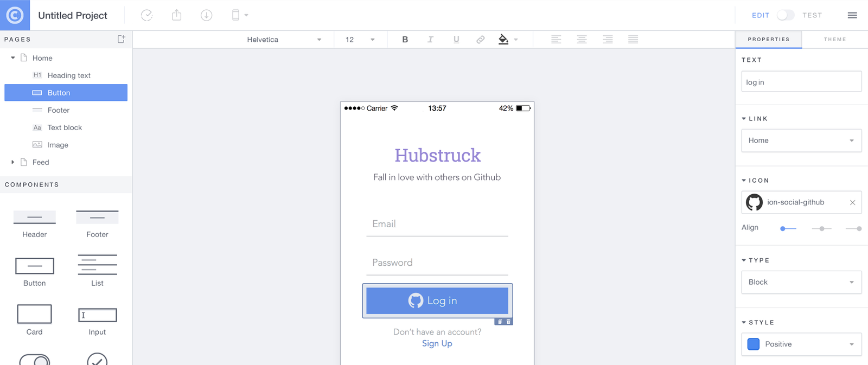Click the Text property input field
The height and width of the screenshot is (365, 868).
coord(801,81)
